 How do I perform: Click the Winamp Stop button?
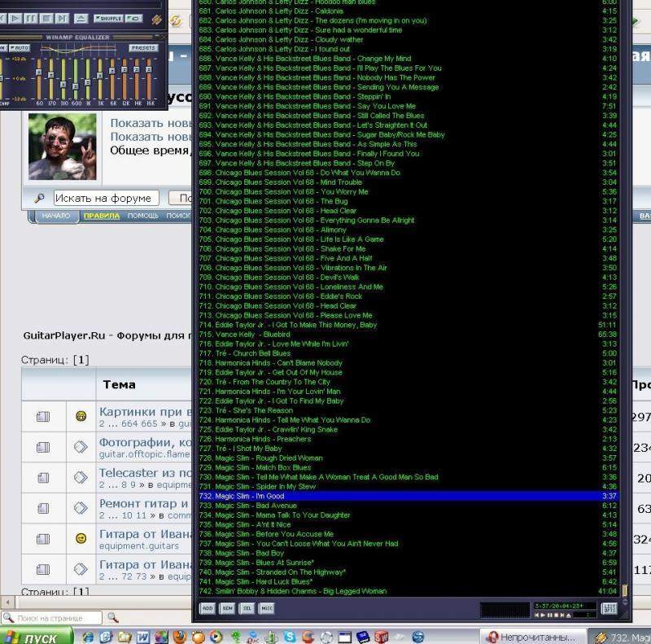(x=46, y=19)
